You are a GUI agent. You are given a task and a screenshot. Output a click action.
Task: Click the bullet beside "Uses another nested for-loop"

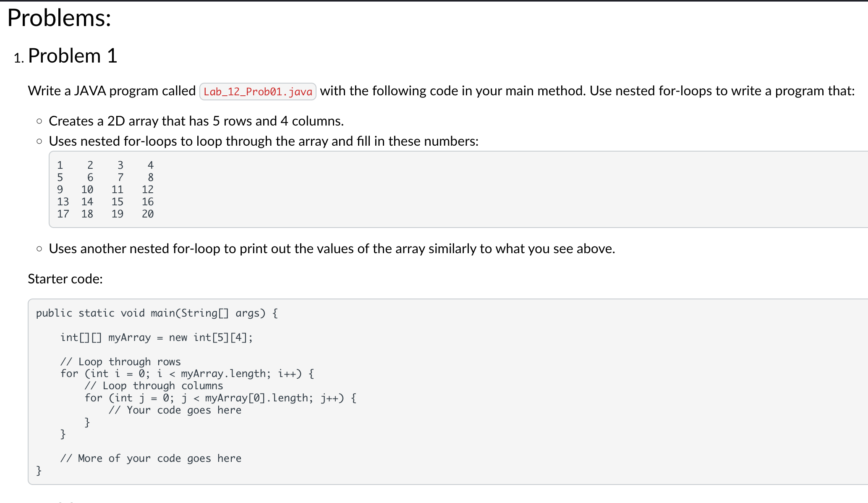tap(39, 249)
